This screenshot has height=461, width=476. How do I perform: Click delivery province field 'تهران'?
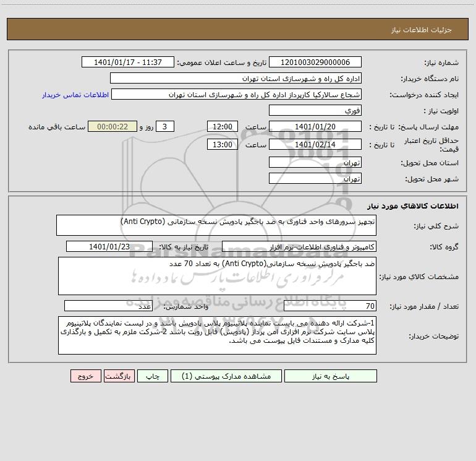pos(315,163)
